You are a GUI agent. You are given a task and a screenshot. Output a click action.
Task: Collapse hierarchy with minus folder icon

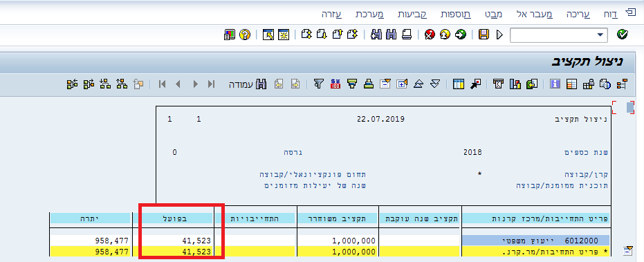coord(385,84)
